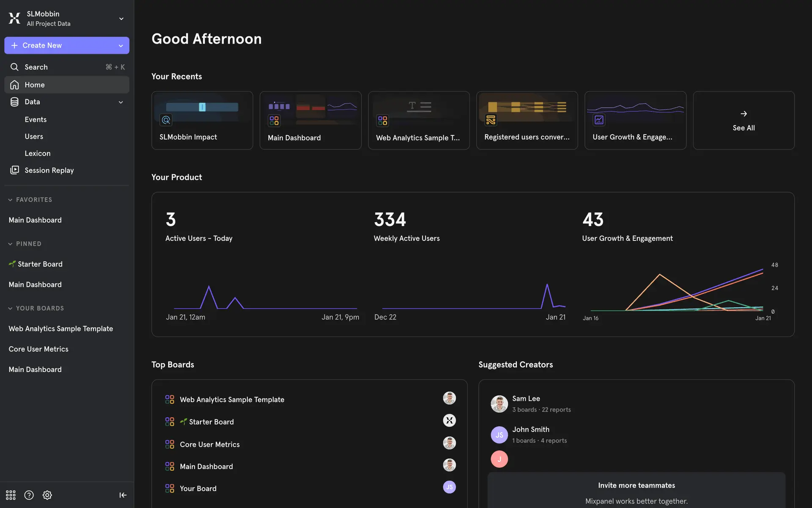This screenshot has height=508, width=812.
Task: Collapse the Data section chevron
Action: click(x=121, y=102)
